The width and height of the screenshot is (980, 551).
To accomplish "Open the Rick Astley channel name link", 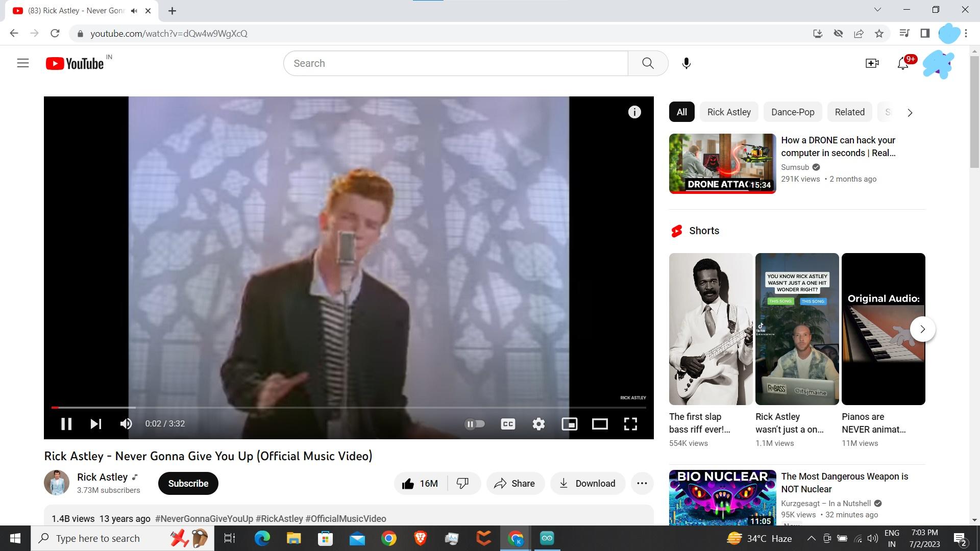I will (x=102, y=477).
